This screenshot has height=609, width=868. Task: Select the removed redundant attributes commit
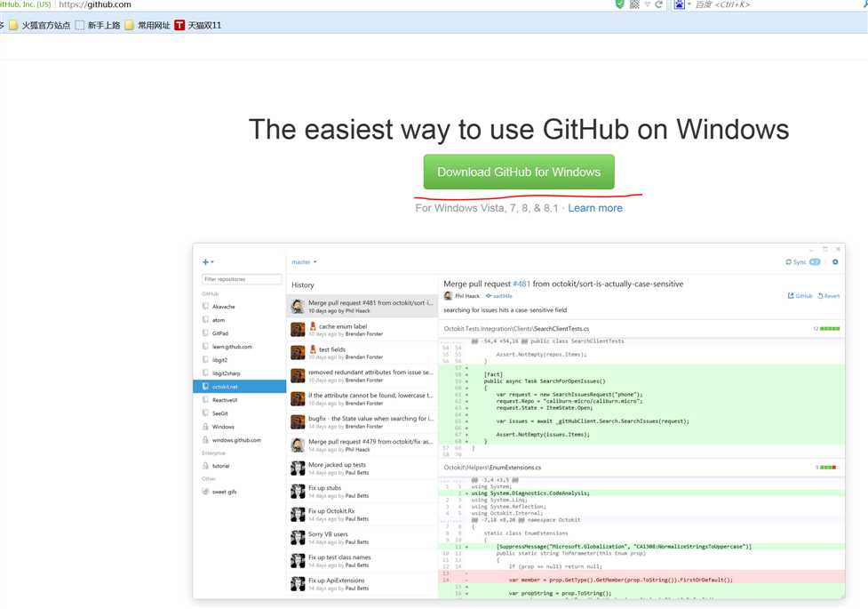(362, 376)
